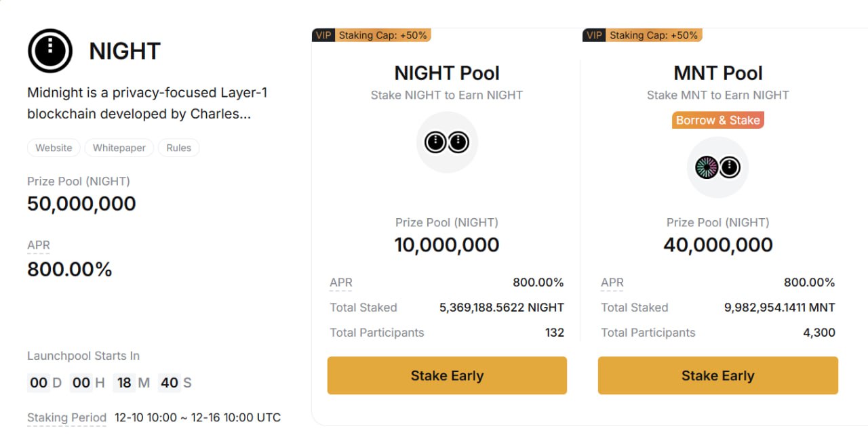Click the APR label above 800.00% on the left
The image size is (868, 437).
pos(39,245)
